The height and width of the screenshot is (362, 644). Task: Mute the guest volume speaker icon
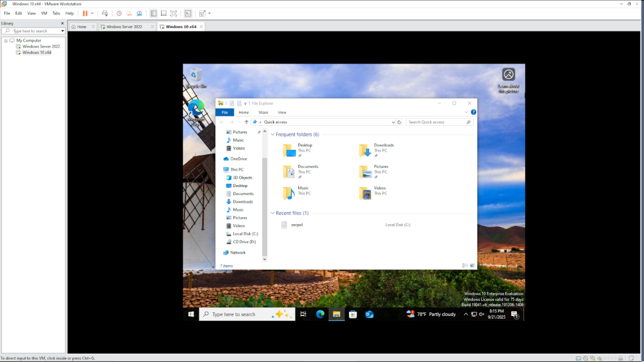click(481, 314)
